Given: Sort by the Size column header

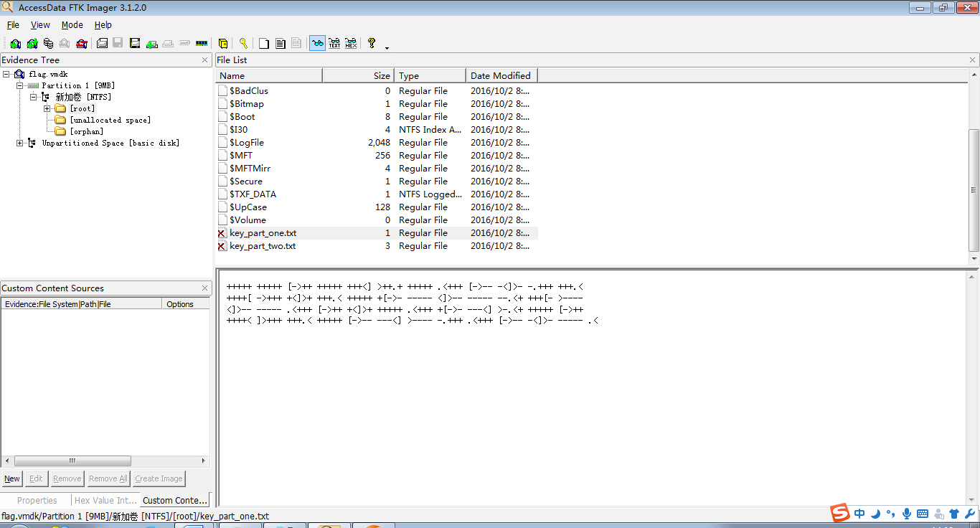Looking at the screenshot, I should (359, 75).
